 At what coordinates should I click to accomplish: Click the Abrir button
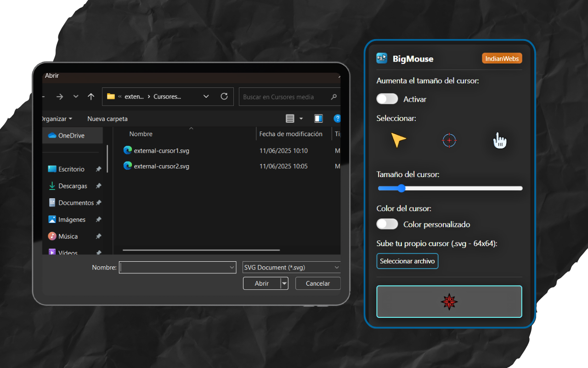[x=262, y=283]
